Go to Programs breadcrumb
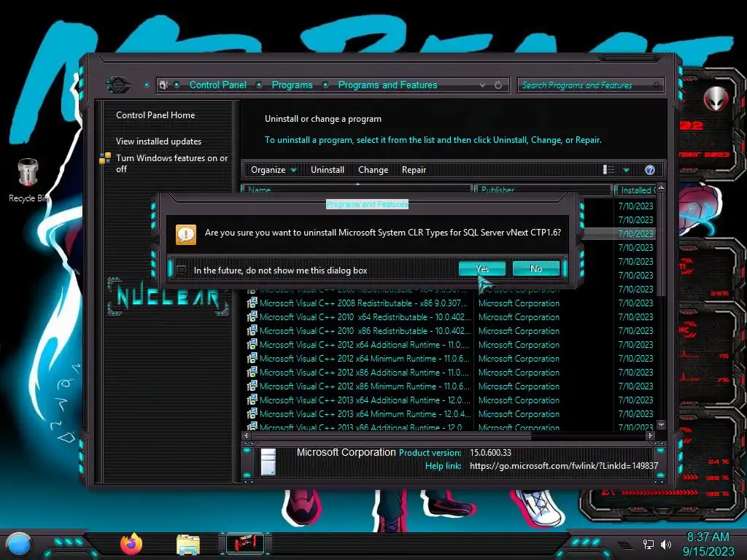Screen dimensions: 747x560 pyautogui.click(x=292, y=85)
